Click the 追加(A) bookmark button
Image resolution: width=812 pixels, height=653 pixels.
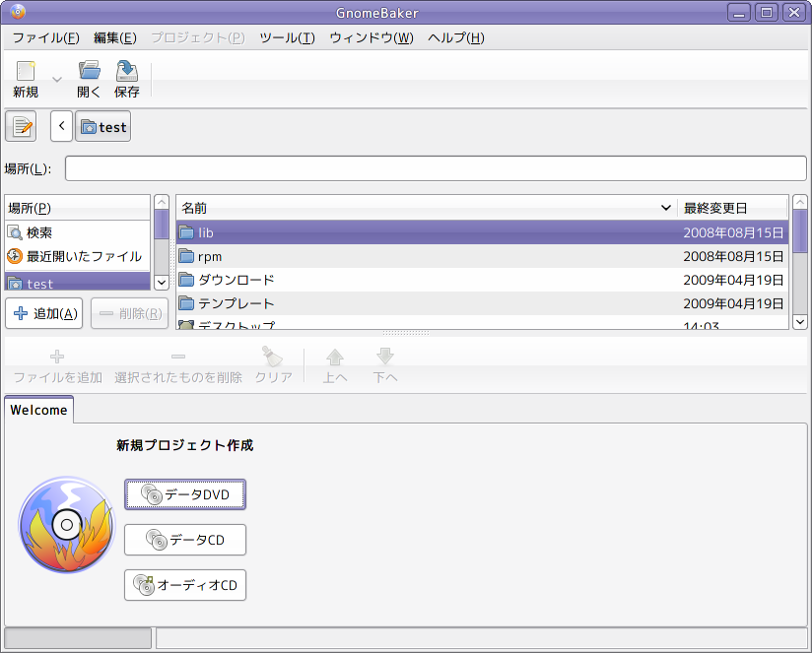44,313
